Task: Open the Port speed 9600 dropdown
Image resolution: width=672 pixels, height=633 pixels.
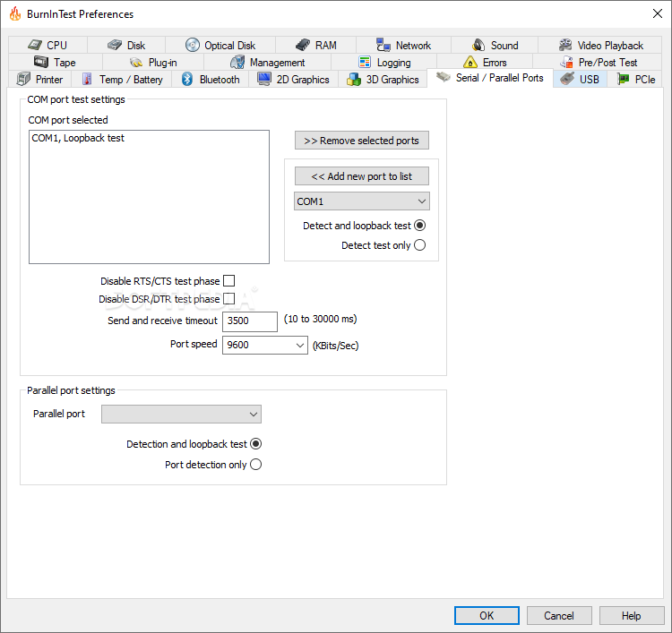Action: pyautogui.click(x=265, y=346)
